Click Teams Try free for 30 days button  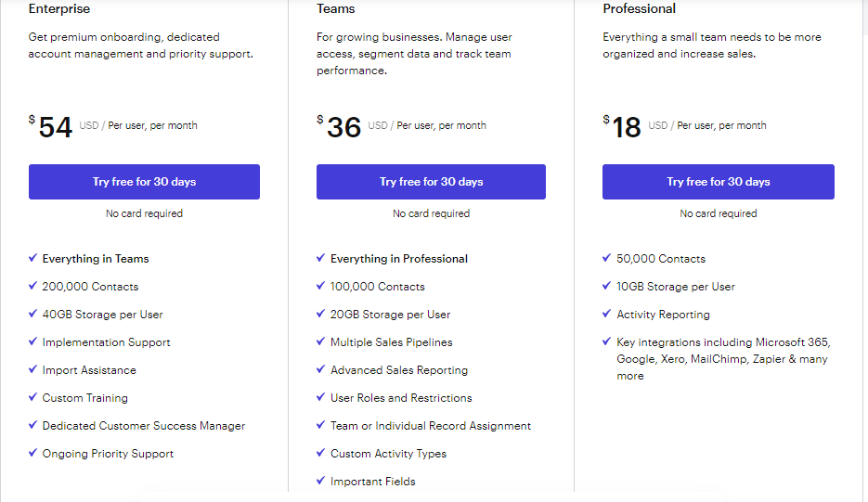pyautogui.click(x=431, y=182)
